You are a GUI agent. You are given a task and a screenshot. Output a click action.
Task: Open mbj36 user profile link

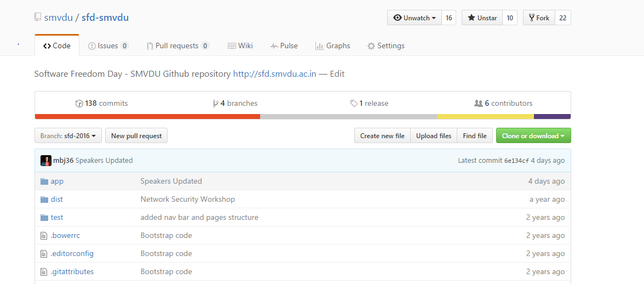coord(64,161)
